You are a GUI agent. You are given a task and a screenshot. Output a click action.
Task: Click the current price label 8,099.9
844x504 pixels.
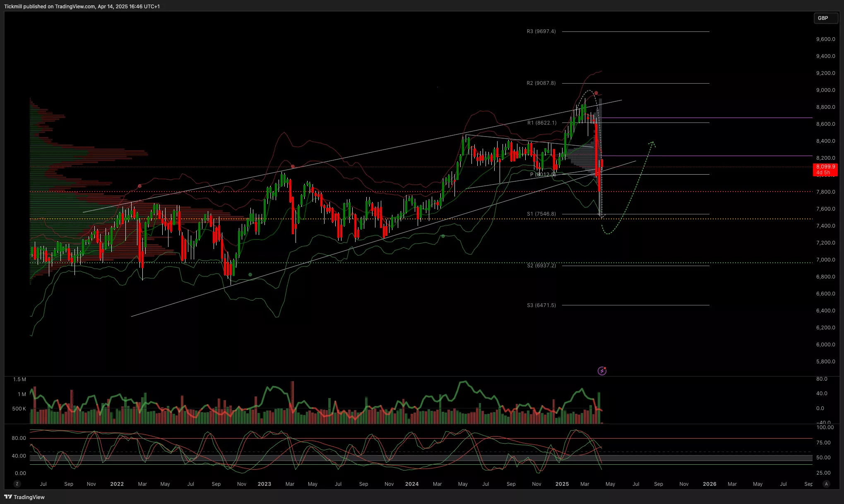tap(825, 167)
